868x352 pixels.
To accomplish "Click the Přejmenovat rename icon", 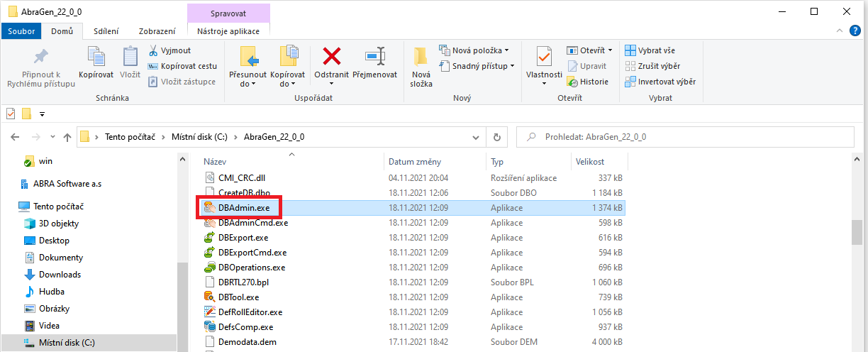I will pos(374,57).
